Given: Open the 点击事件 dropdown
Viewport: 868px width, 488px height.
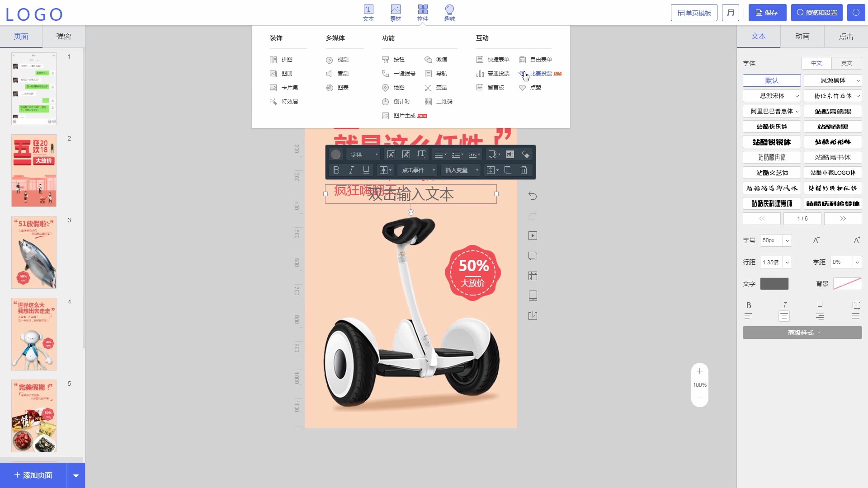Looking at the screenshot, I should (x=418, y=170).
